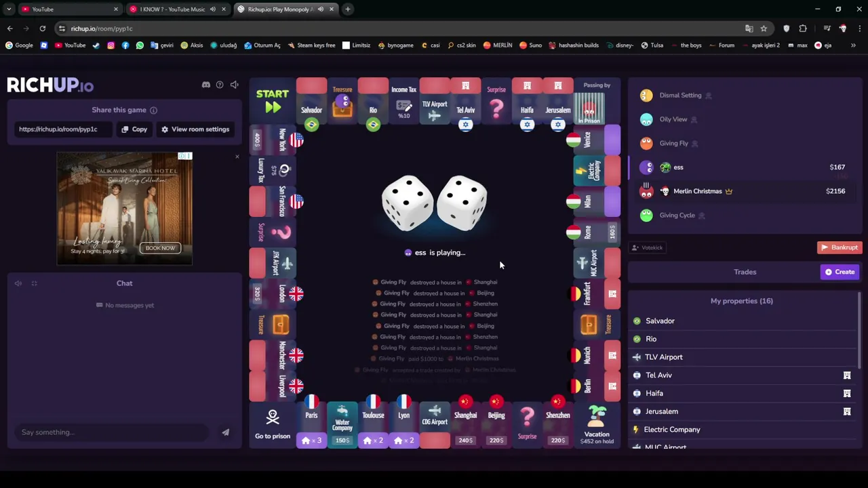The width and height of the screenshot is (868, 488).
Task: Select the Tel Aviv tile
Action: pyautogui.click(x=466, y=102)
